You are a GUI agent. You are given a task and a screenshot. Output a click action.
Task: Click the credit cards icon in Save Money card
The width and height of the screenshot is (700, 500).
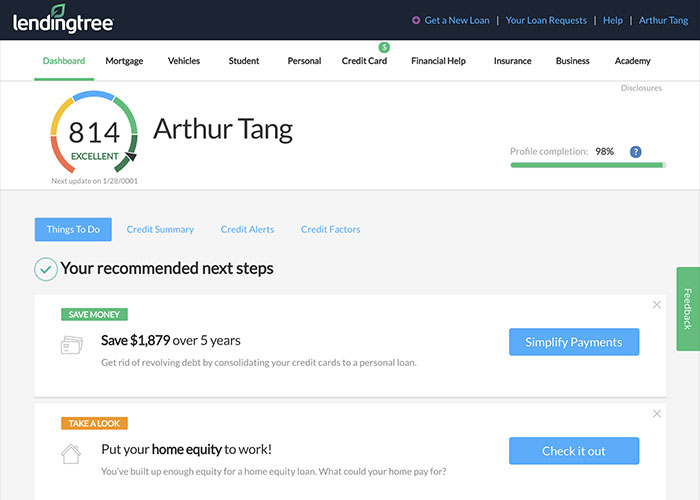pos(71,345)
